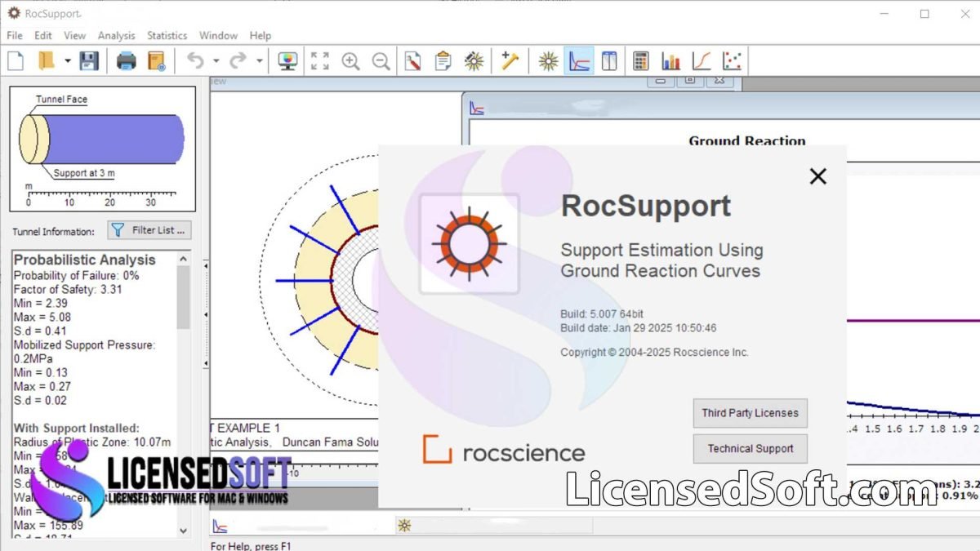Restore the inner tunnel section view window
The image size is (980, 551).
[690, 80]
